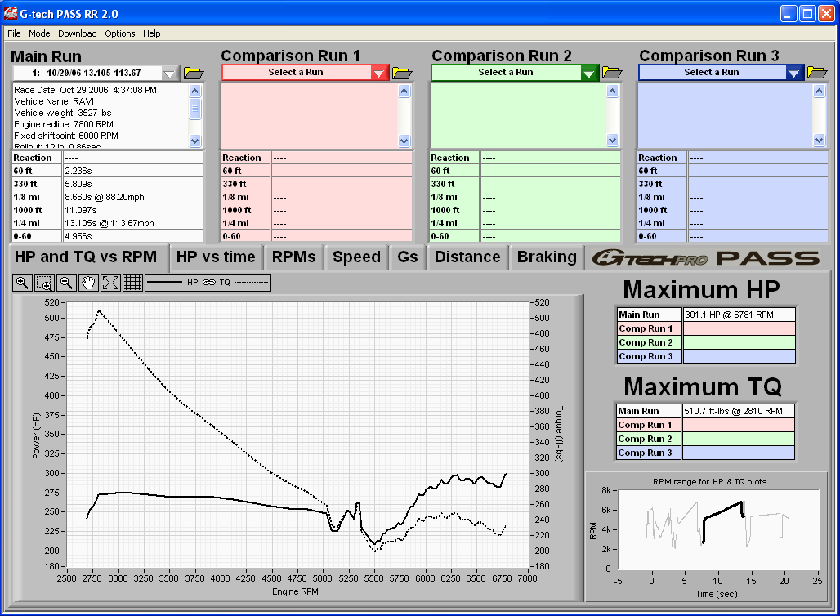
Task: Open a file for Comparison Run 3 via folder icon
Action: [817, 73]
